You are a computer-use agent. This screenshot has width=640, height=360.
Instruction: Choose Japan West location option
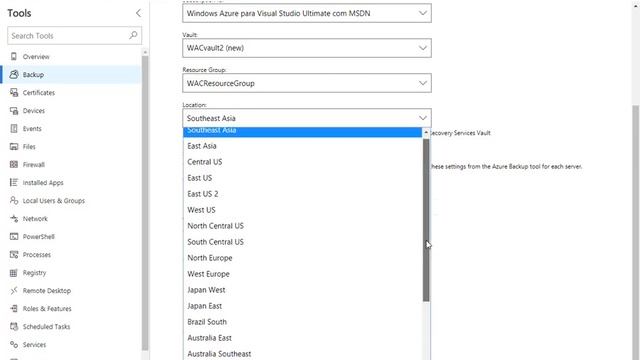[x=302, y=290]
